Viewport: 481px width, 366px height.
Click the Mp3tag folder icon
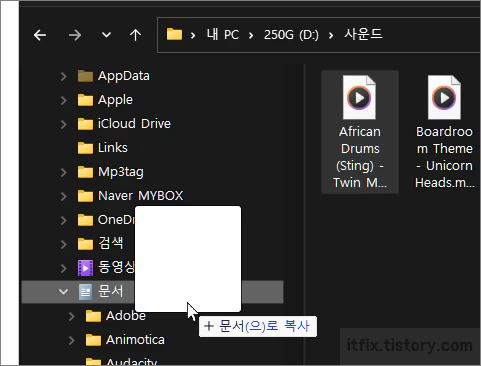click(85, 172)
